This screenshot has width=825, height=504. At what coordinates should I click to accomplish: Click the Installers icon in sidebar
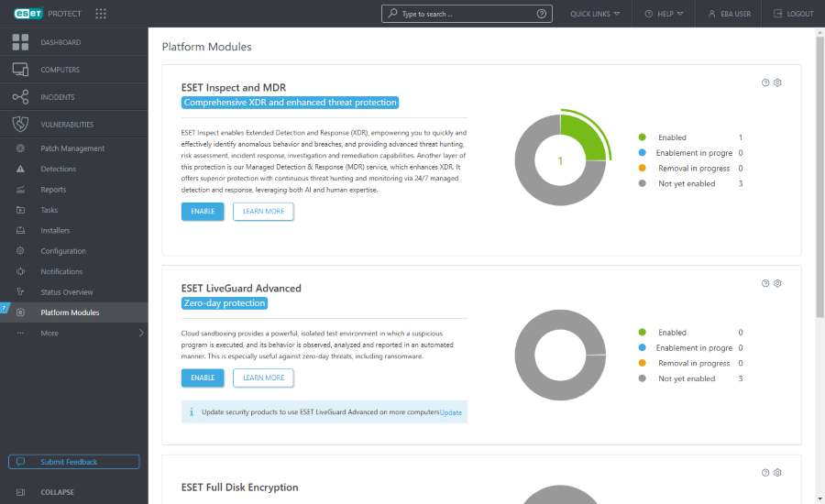pos(20,230)
